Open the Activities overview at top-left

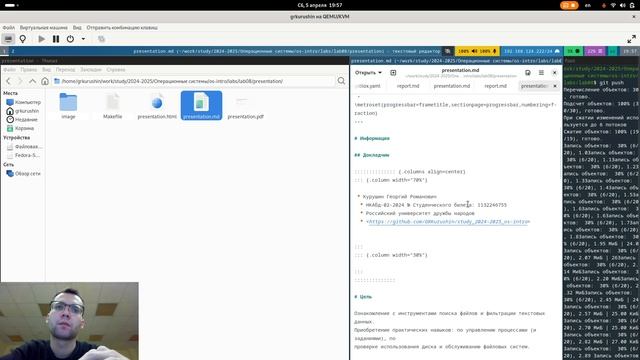pyautogui.click(x=11, y=5)
